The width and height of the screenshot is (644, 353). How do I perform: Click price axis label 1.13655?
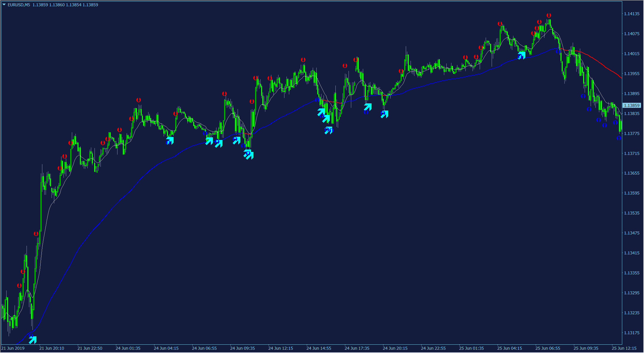(632, 173)
